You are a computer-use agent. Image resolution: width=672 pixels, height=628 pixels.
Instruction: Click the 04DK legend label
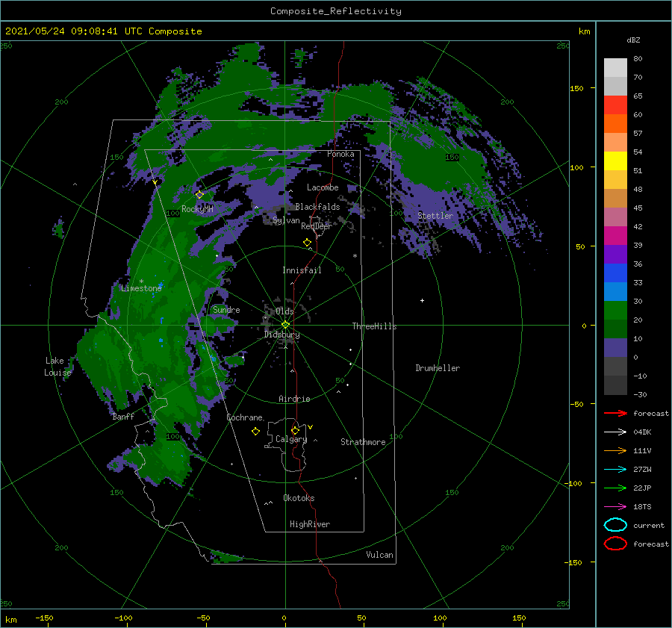[642, 432]
